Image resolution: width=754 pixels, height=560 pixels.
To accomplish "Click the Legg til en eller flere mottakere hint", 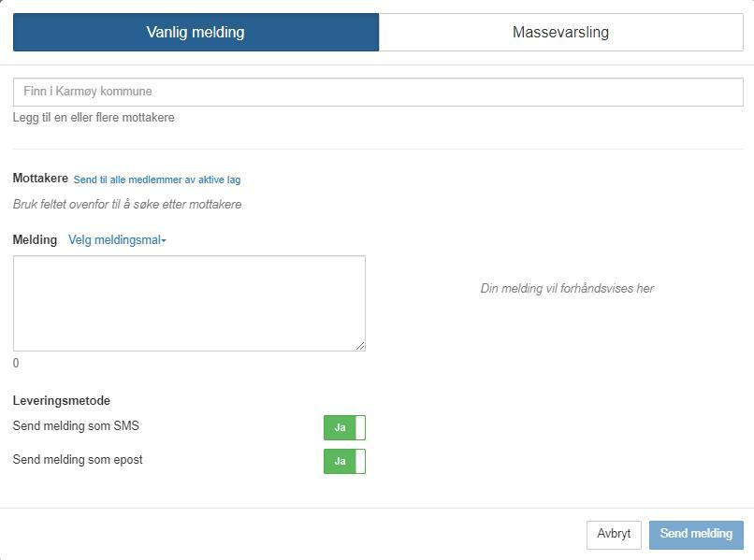I will pos(94,117).
